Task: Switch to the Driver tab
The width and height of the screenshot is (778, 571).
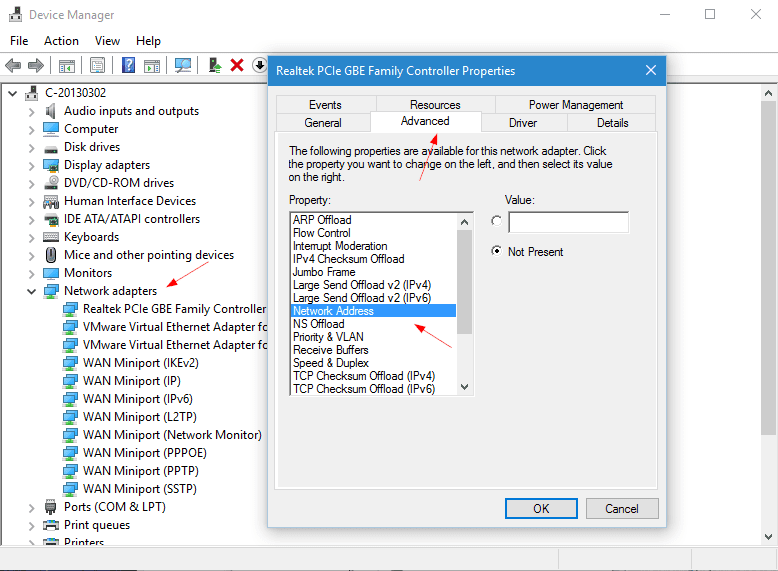Action: [x=523, y=123]
